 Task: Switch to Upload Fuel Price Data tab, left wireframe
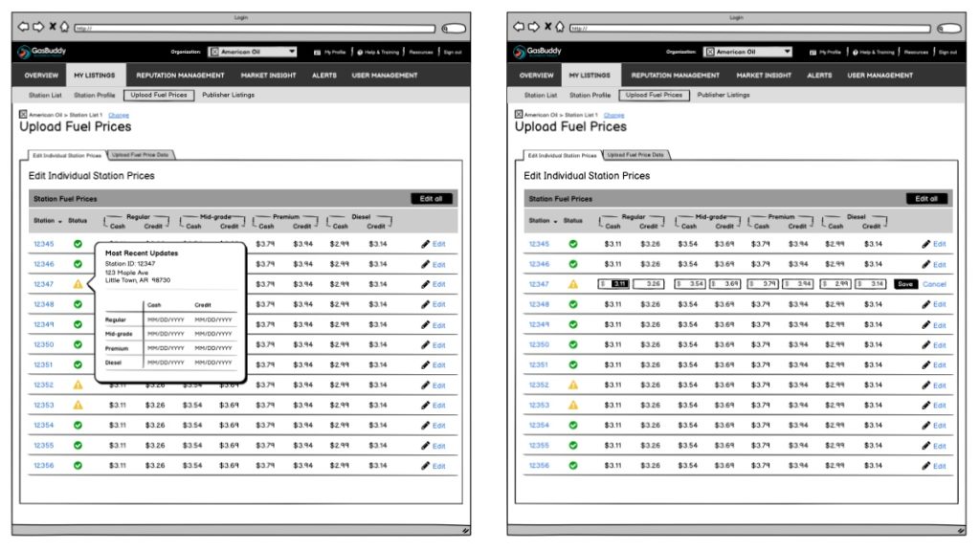coord(140,155)
